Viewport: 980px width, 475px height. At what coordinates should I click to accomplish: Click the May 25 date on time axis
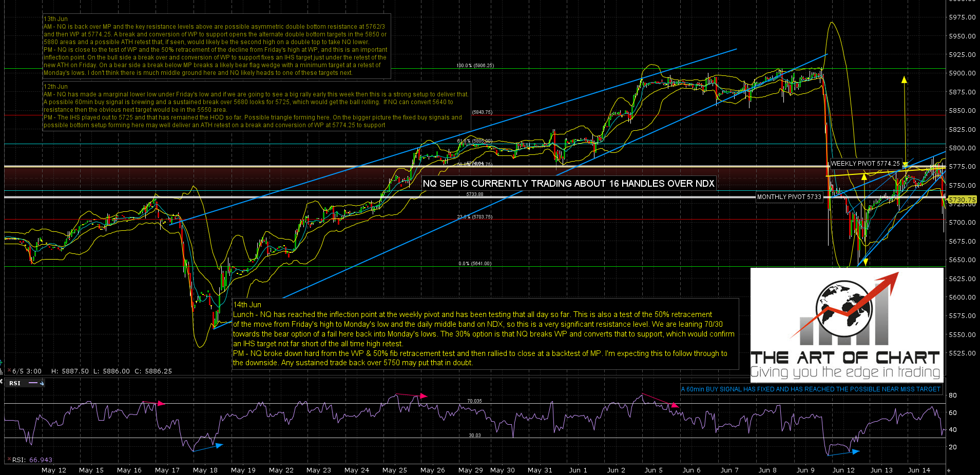[395, 470]
